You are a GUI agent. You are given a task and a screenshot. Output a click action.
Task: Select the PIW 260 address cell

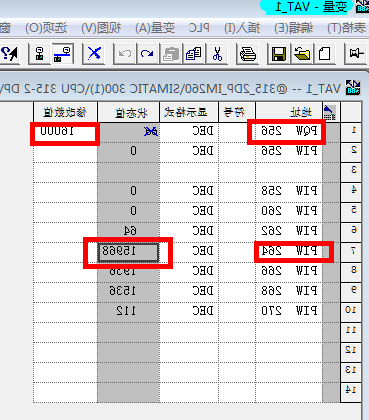click(x=289, y=212)
